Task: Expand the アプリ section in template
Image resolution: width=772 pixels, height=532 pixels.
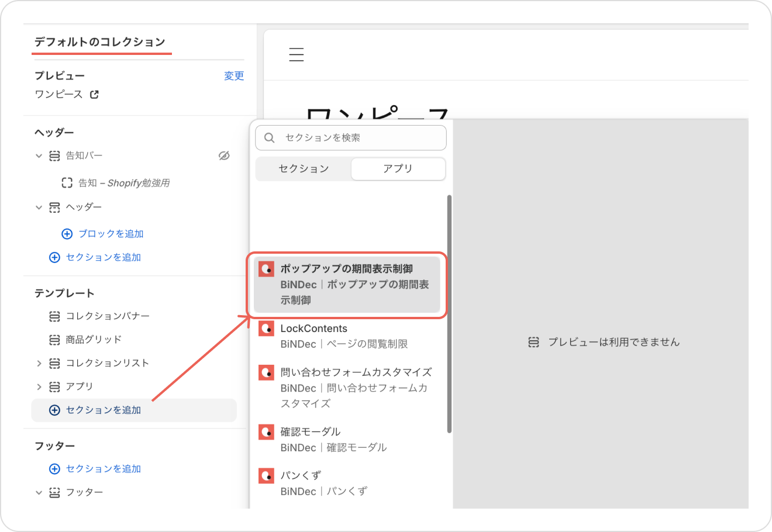Action: click(x=39, y=386)
